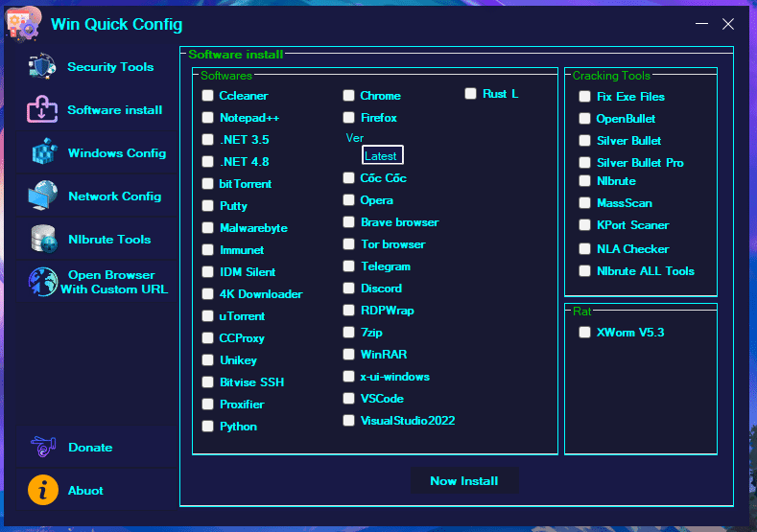Check the Ccleaner checkbox
The height and width of the screenshot is (532, 757).
point(207,96)
